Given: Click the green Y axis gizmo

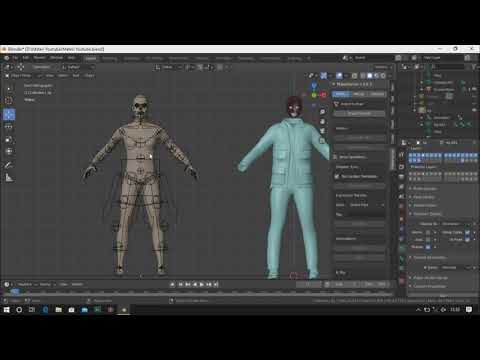Looking at the screenshot, I should click(314, 95).
